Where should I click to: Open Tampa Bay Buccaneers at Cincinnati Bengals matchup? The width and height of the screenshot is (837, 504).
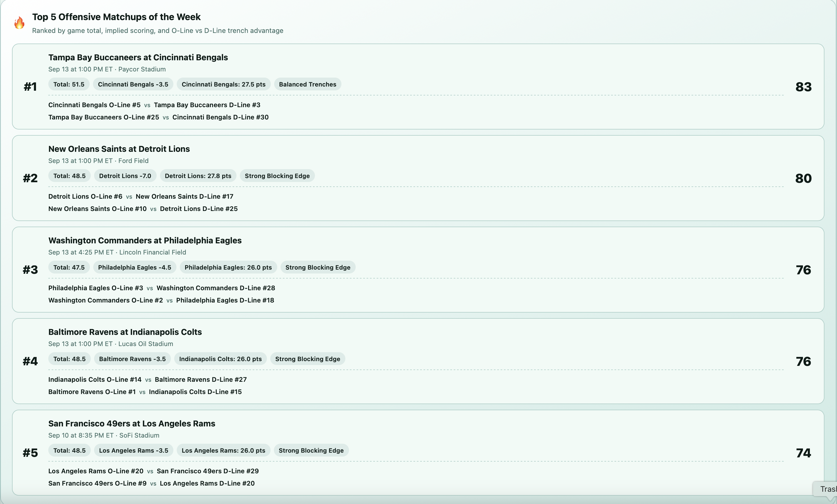pos(138,57)
